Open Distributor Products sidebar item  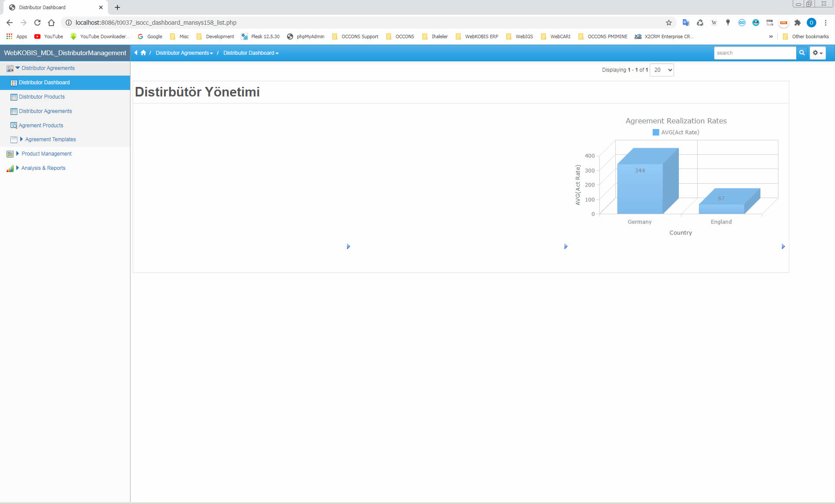point(42,97)
